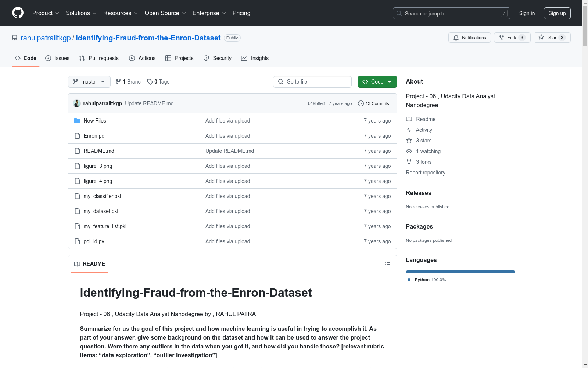This screenshot has height=368, width=588.
Task: Click the my_classifier.pkl file icon
Action: 77,196
